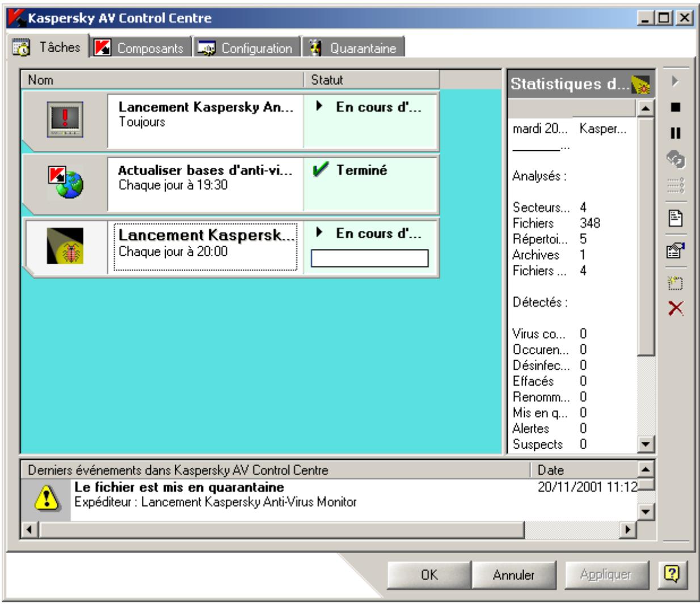Click events list scroll-down arrow

tap(646, 512)
